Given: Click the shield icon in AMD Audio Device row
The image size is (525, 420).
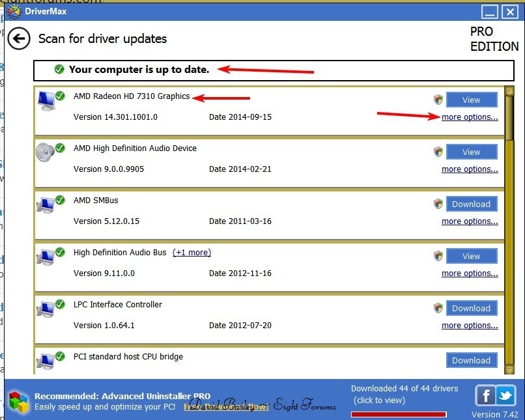Looking at the screenshot, I should pos(438,152).
